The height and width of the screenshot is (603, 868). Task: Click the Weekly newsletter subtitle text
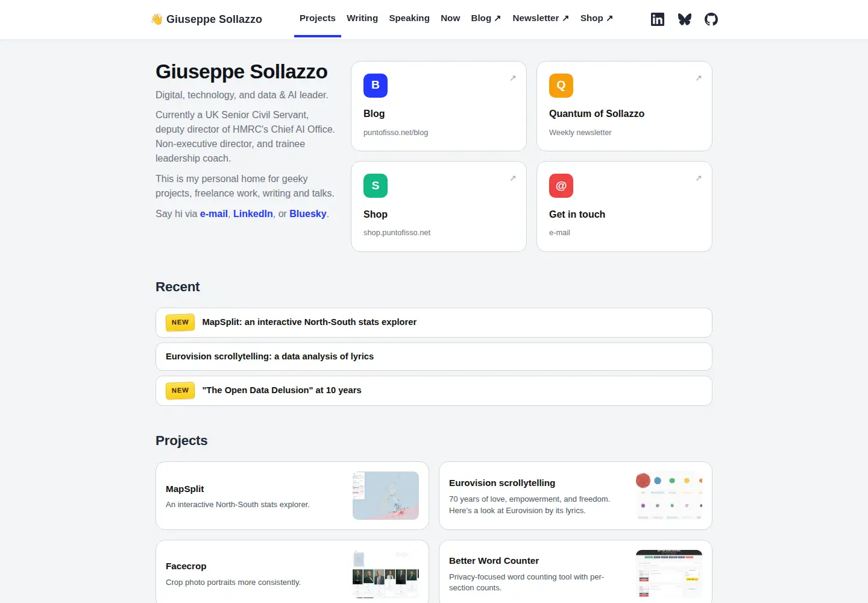click(580, 133)
